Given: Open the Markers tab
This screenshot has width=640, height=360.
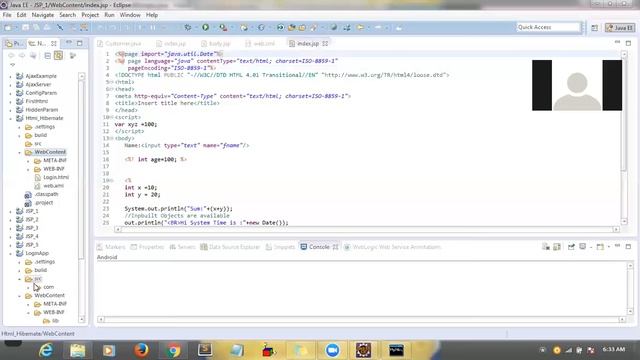Looking at the screenshot, I should [111, 247].
